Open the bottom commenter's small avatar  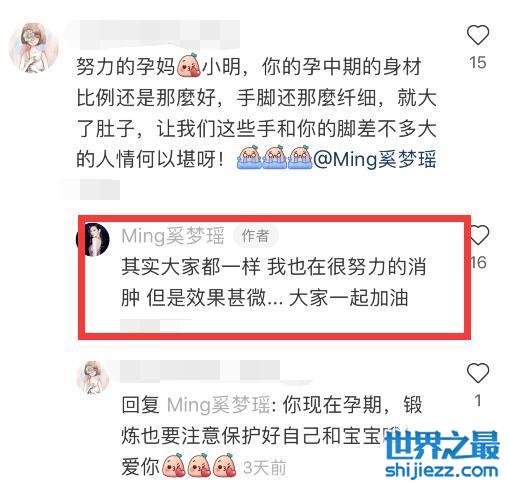(93, 377)
